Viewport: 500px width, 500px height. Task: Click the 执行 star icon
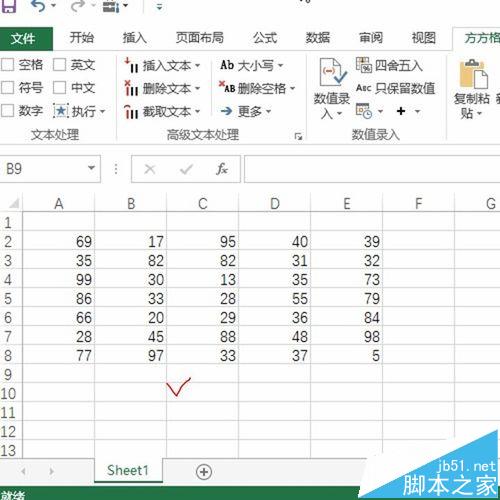[x=61, y=111]
